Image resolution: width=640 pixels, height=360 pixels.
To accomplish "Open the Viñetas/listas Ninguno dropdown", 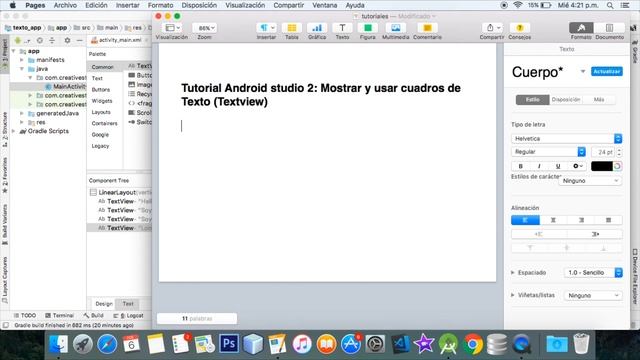I will click(x=593, y=296).
